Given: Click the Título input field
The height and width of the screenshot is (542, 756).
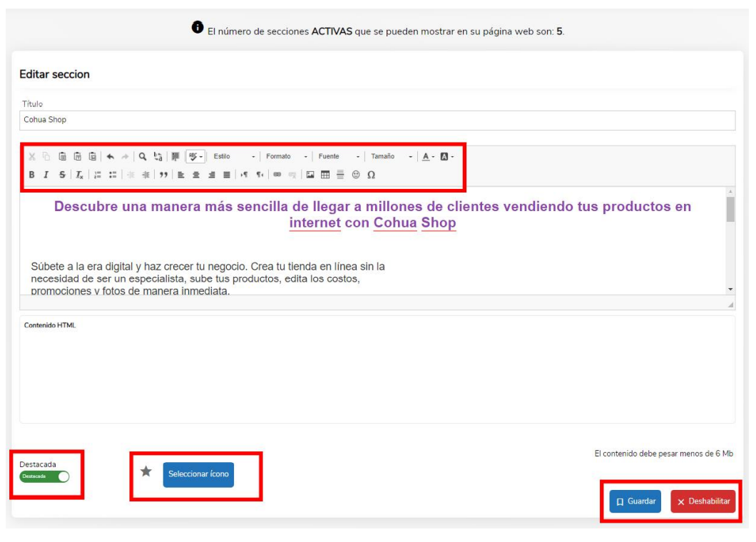Looking at the screenshot, I should (377, 120).
